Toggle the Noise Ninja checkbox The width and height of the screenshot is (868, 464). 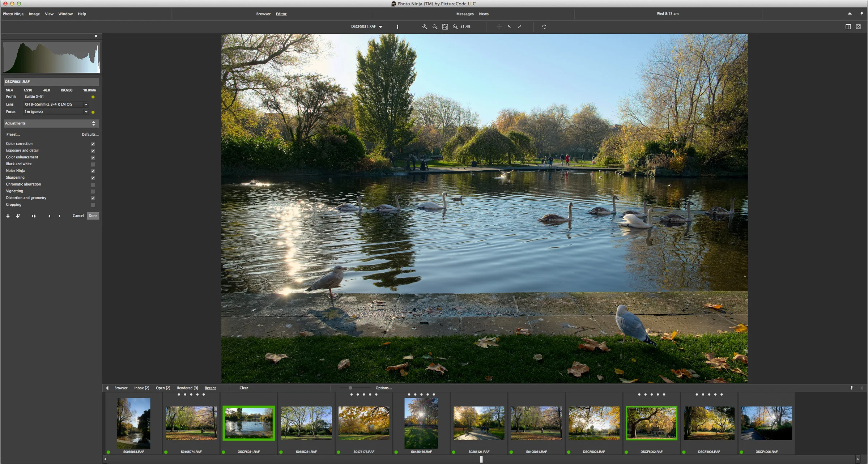[93, 171]
